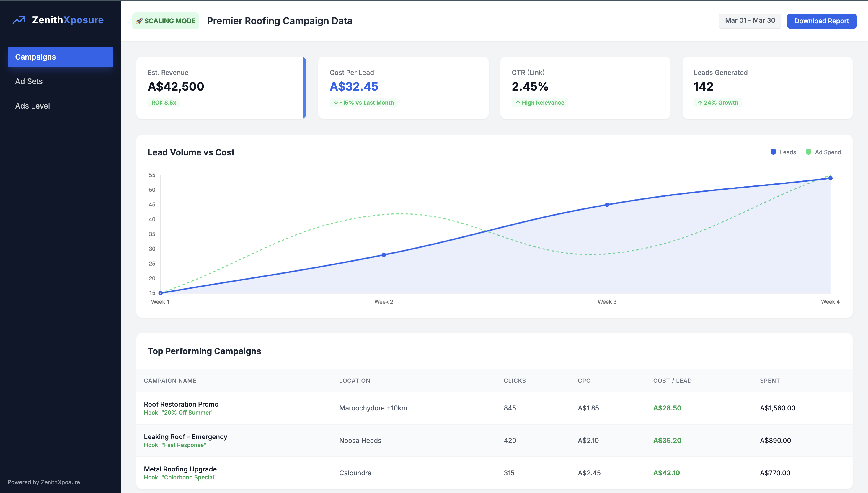Screen dimensions: 868x493
Task: Sort by the Cost / Lead column header
Action: point(672,381)
